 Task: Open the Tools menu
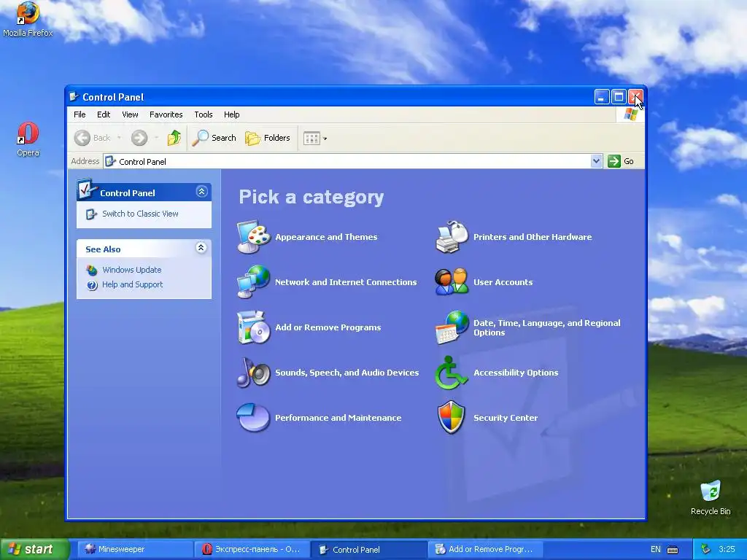click(204, 114)
